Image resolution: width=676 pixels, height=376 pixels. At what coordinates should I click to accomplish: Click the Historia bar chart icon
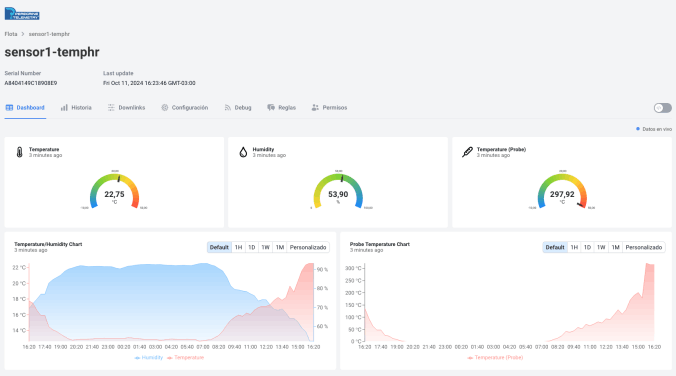point(64,107)
